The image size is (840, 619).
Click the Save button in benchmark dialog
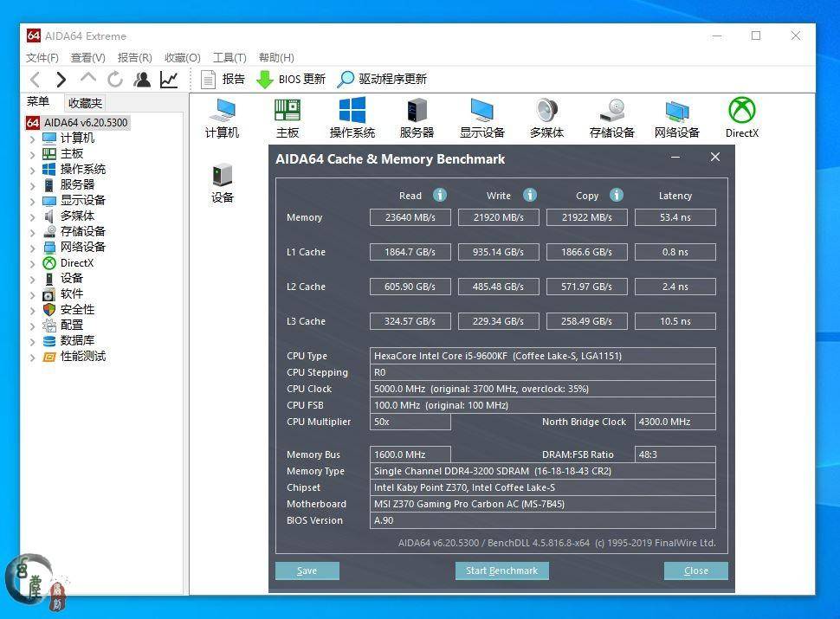(307, 571)
